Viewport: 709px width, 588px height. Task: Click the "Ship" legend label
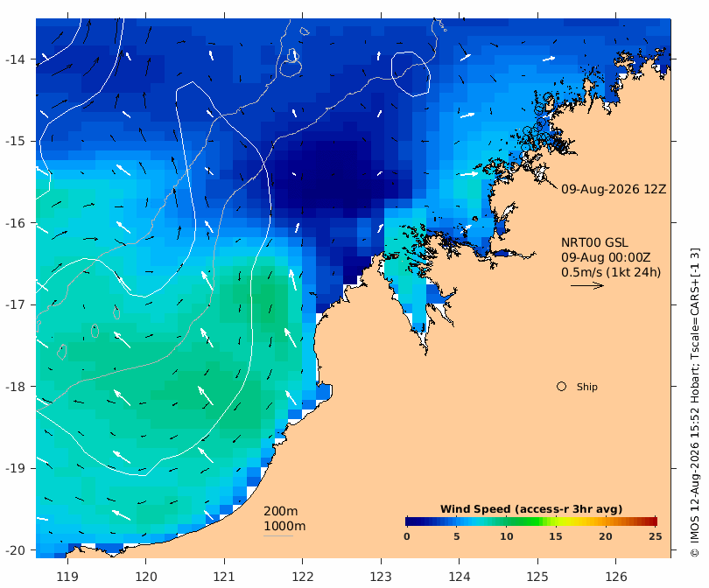coord(587,387)
